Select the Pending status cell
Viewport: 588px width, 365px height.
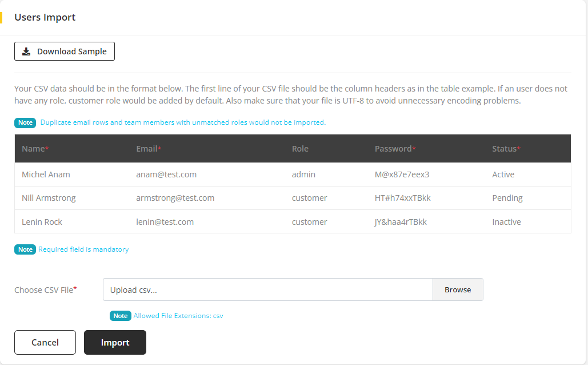pos(507,198)
